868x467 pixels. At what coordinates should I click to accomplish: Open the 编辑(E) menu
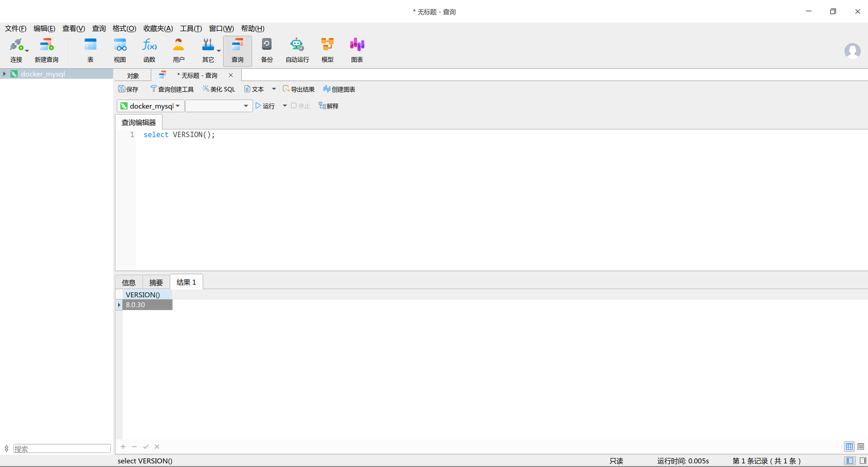(44, 29)
